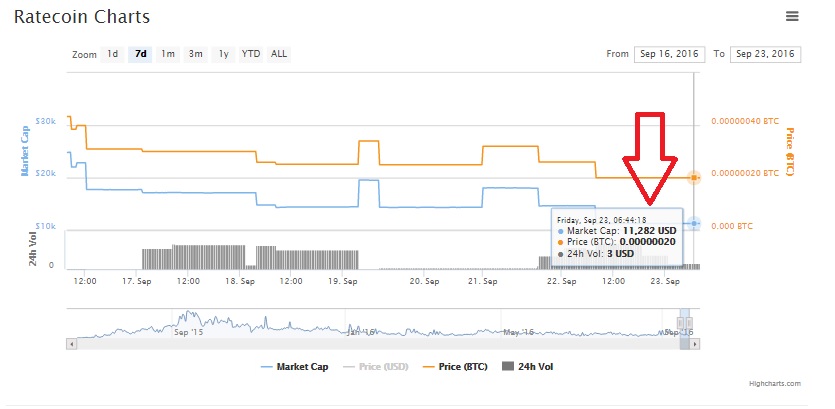Click the blue Market Cap endpoint marker

pyautogui.click(x=694, y=224)
